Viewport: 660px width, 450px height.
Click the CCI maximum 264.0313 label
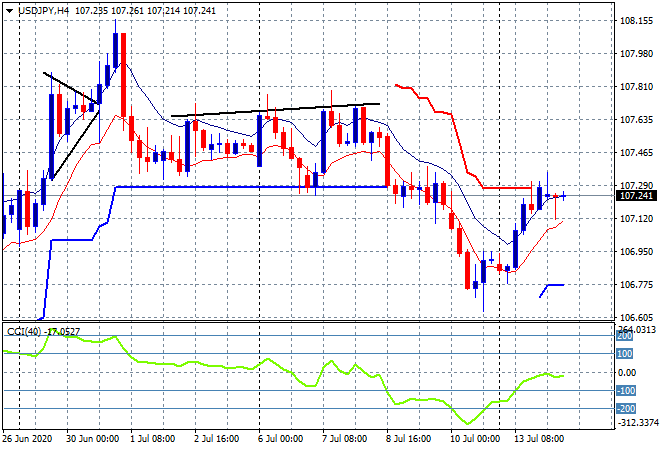coord(637,329)
